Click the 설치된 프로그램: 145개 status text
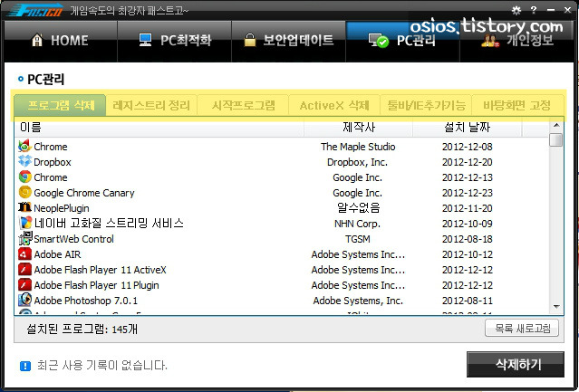This screenshot has width=579, height=392. pyautogui.click(x=82, y=329)
